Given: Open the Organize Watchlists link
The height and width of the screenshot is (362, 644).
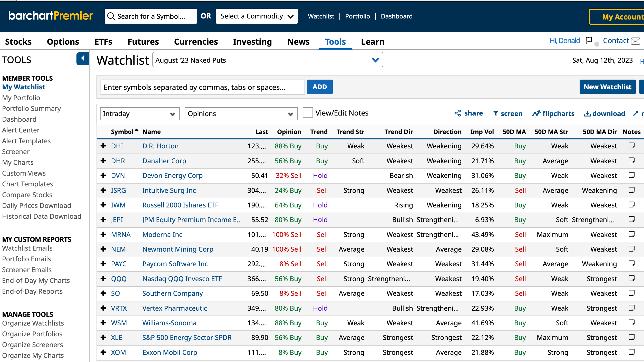Looking at the screenshot, I should pyautogui.click(x=33, y=323).
